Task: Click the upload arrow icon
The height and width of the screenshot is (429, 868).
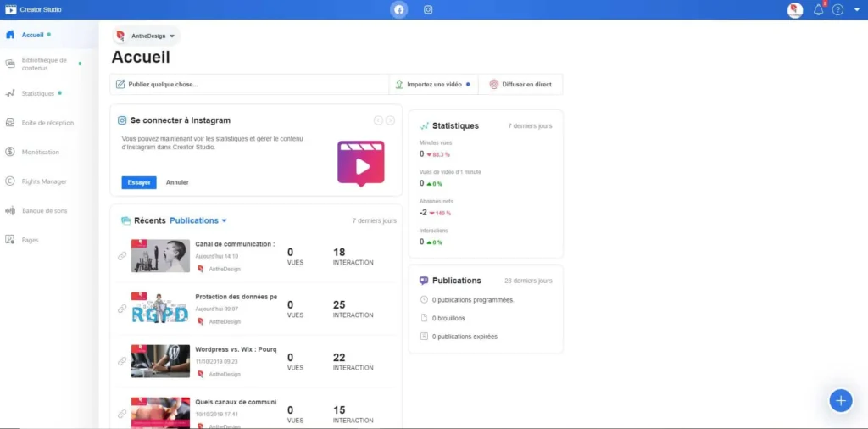Action: 399,85
